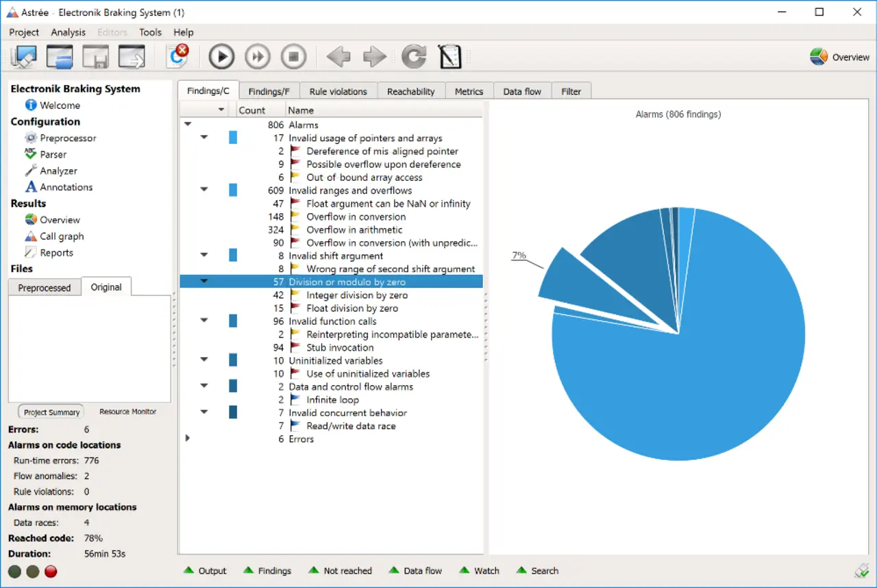
Task: Collapse Invalid ranges and overflows node
Action: point(203,190)
